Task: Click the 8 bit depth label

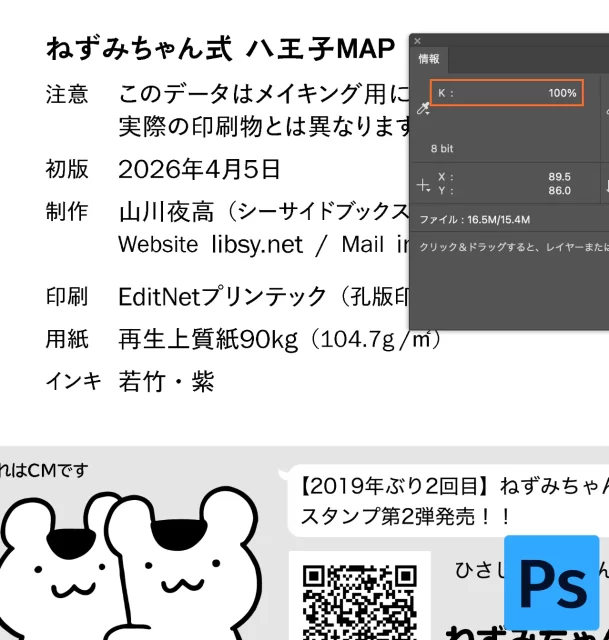Action: (442, 148)
